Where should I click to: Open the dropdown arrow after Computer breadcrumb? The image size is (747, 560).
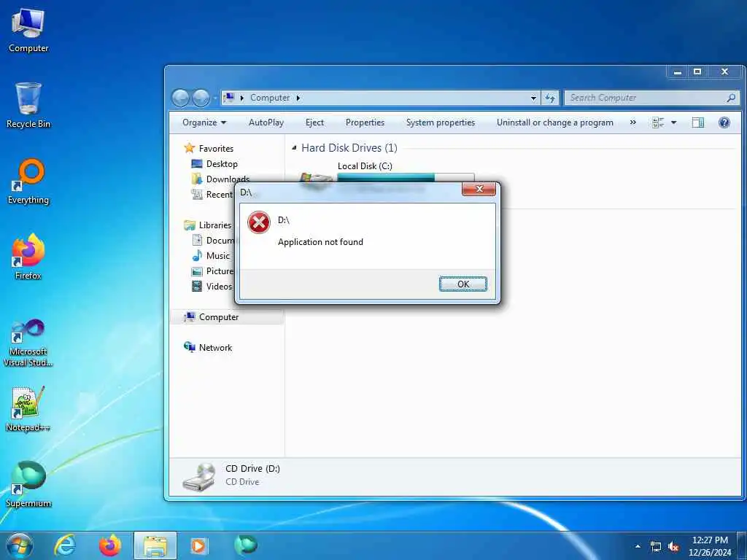[298, 98]
